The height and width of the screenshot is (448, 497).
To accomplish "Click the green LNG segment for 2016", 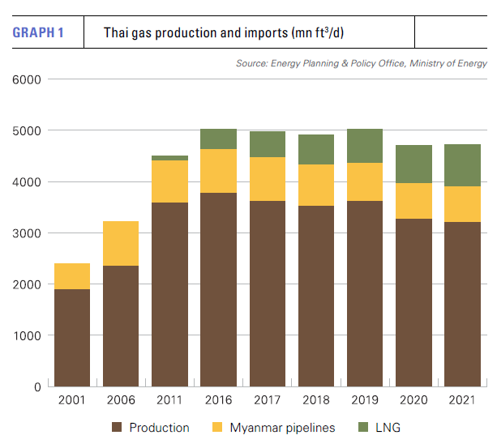I will [x=219, y=139].
